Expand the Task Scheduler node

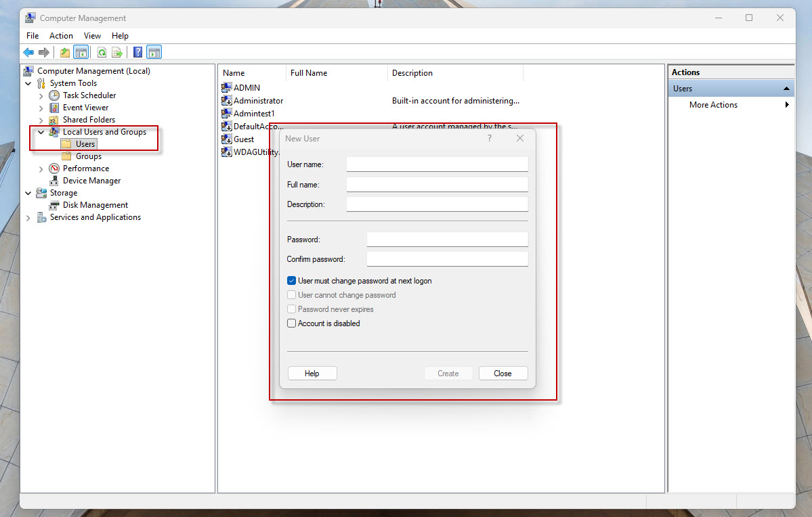point(41,95)
